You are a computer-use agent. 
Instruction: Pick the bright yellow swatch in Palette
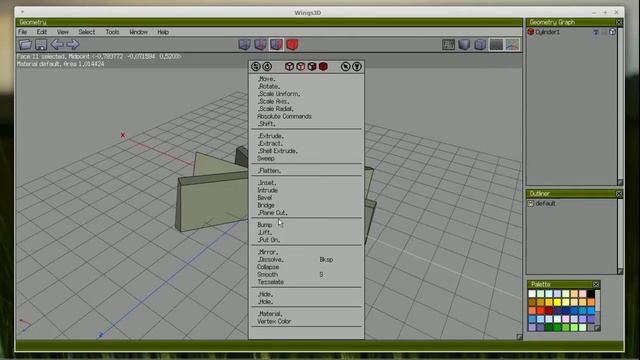(557, 302)
